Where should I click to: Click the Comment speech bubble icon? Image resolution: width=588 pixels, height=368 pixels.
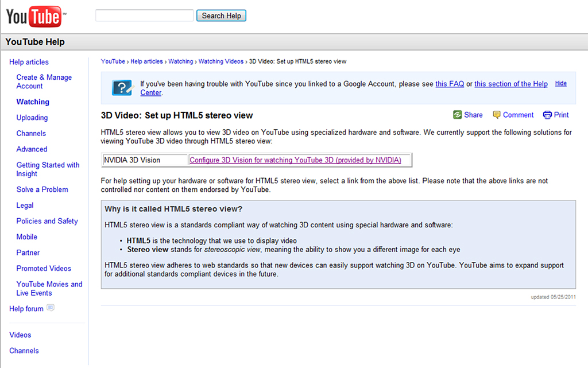pos(497,115)
